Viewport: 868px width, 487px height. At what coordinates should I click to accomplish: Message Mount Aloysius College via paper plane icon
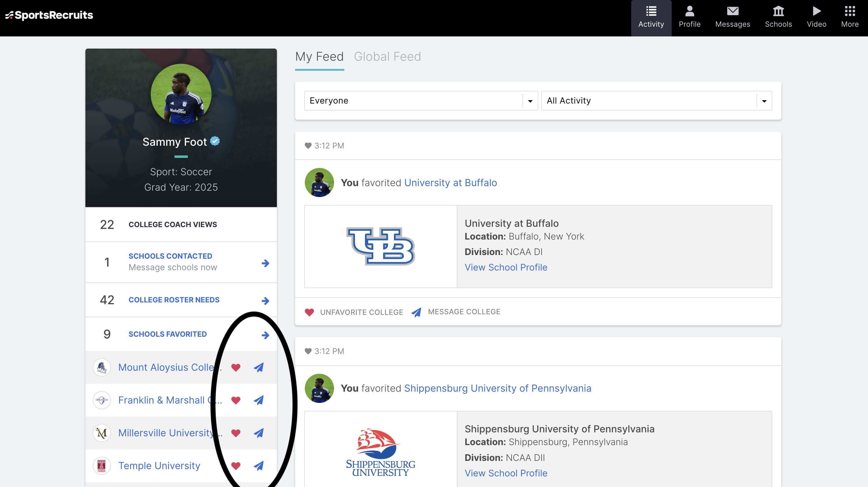pos(258,367)
